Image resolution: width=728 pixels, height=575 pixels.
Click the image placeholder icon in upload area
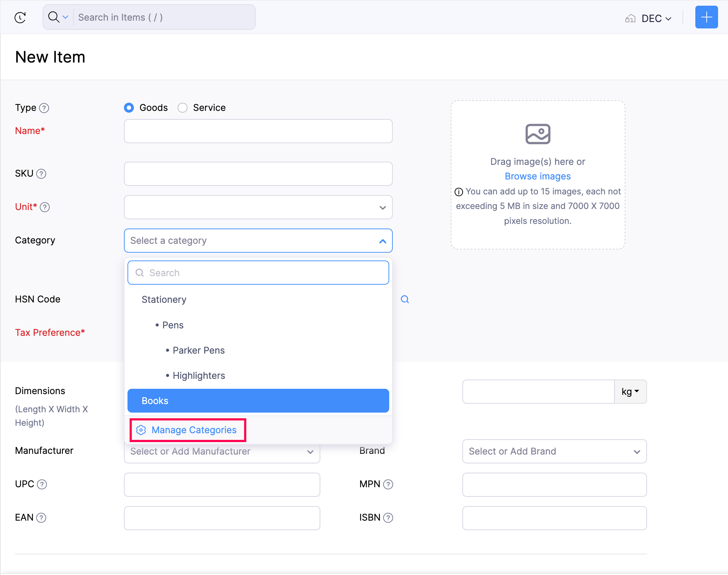537,134
